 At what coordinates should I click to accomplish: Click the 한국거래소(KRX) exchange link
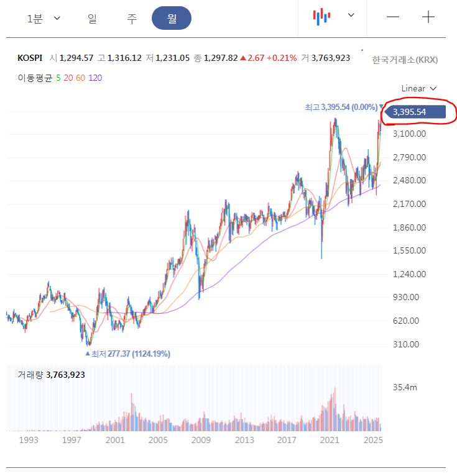[405, 60]
